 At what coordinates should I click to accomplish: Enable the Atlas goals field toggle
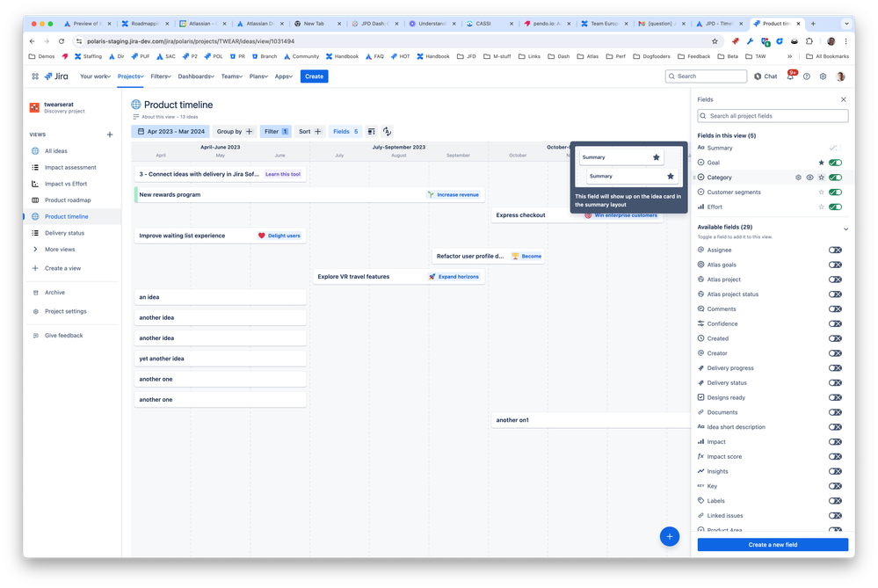click(x=835, y=265)
